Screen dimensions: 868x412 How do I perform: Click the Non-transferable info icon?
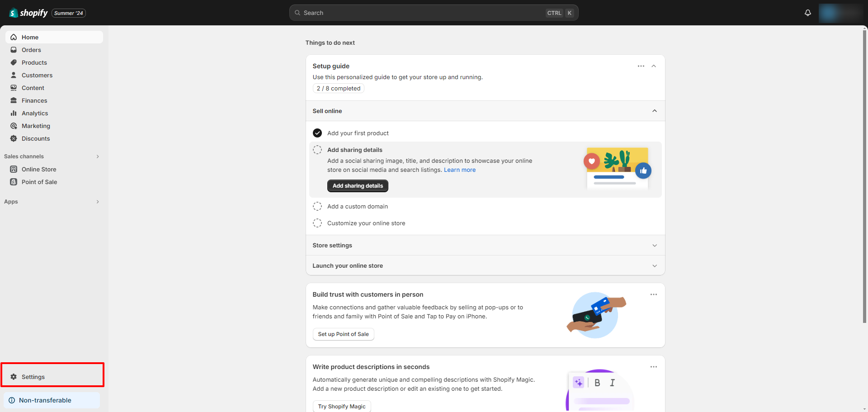pyautogui.click(x=12, y=400)
